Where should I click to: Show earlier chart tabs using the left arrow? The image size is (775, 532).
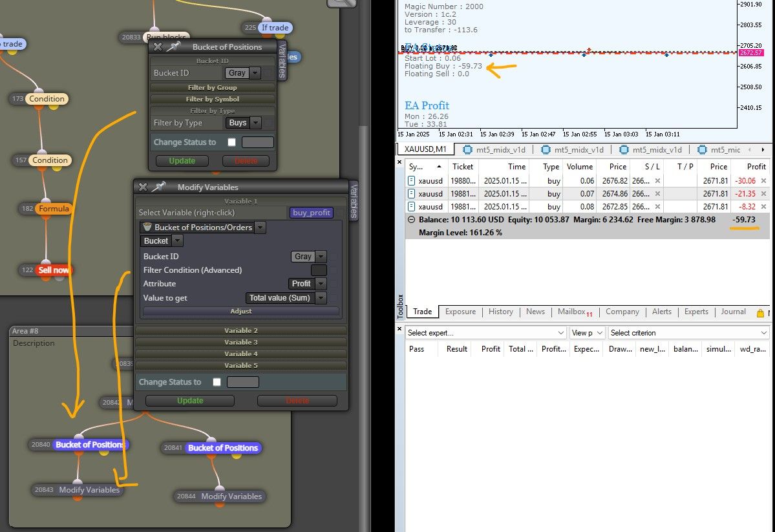[x=750, y=149]
